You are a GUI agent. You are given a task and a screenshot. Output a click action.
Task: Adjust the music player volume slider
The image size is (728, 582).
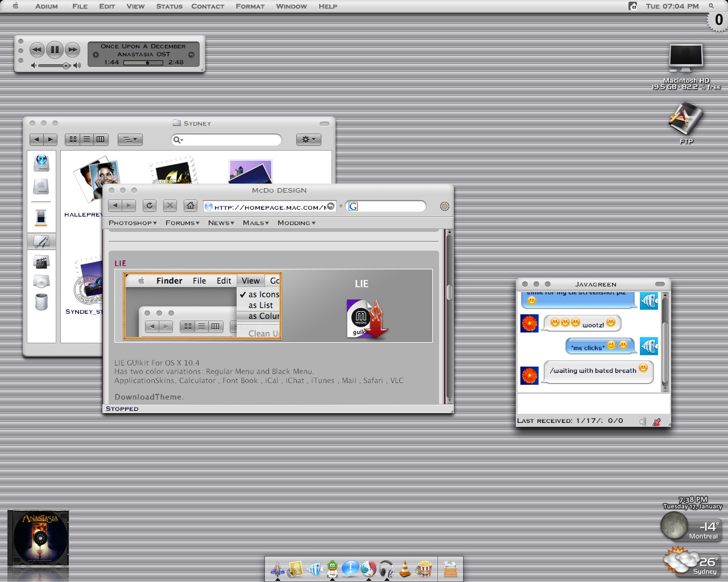coord(55,66)
